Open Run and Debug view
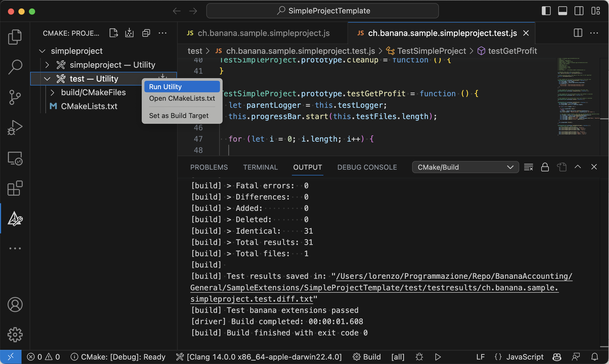This screenshot has width=609, height=364. click(15, 128)
